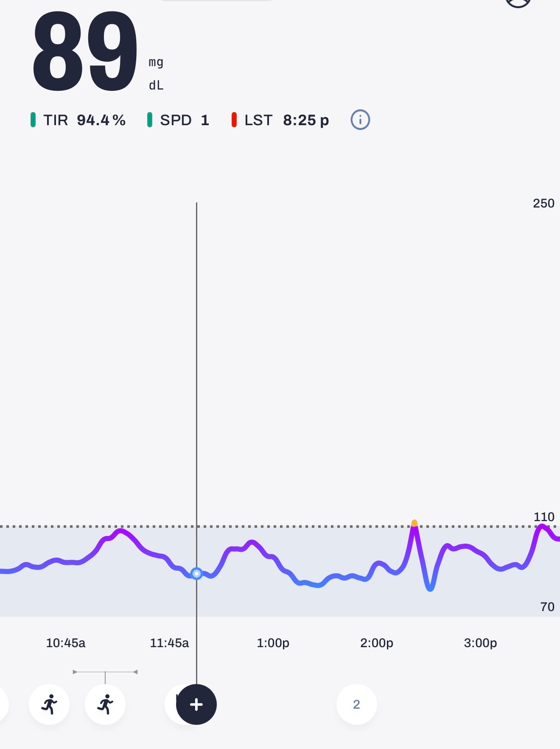560x749 pixels.
Task: Select the running activity with duration bracket
Action: click(x=105, y=704)
